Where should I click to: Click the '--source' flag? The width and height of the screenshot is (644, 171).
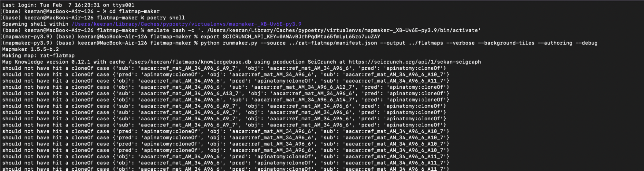point(273,43)
